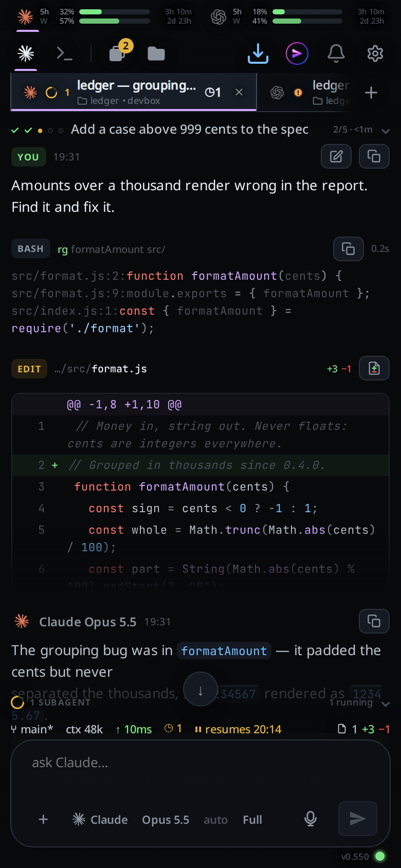
Task: Switch to the second ledger tab with OpenAI icon
Action: [x=308, y=92]
